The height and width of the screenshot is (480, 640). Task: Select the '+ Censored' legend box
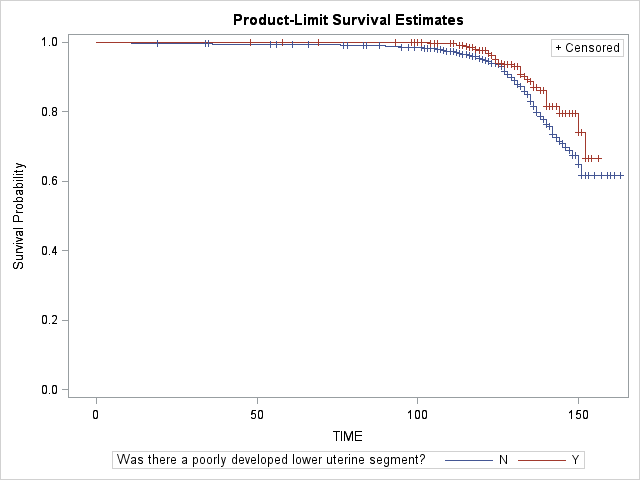point(587,48)
